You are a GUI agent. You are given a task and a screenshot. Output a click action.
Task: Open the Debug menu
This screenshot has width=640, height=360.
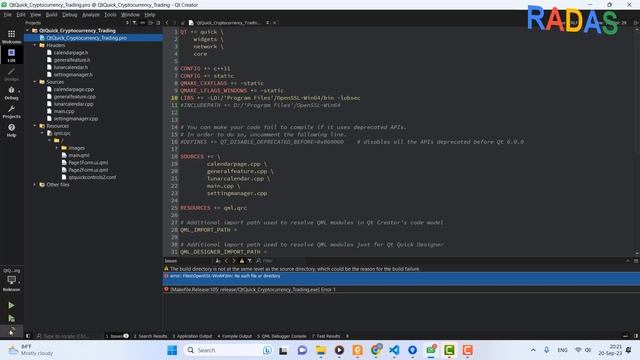tap(69, 15)
